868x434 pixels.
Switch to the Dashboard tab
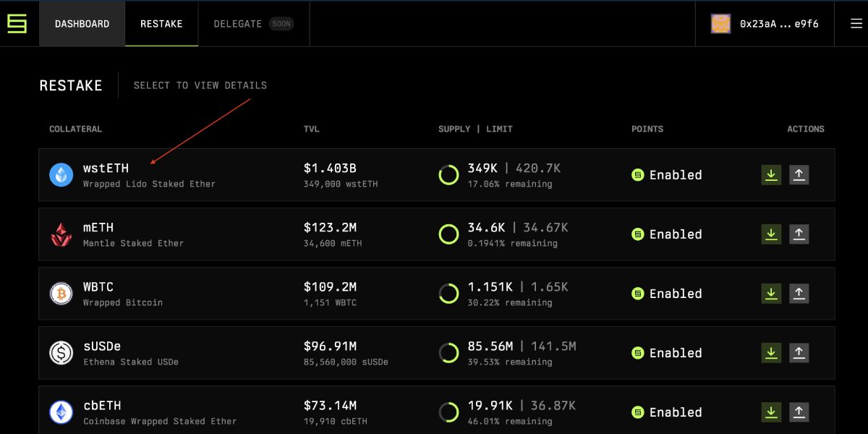coord(82,24)
